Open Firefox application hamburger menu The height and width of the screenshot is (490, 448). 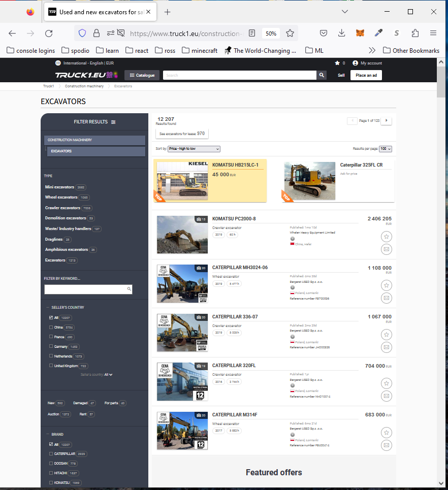click(x=433, y=33)
